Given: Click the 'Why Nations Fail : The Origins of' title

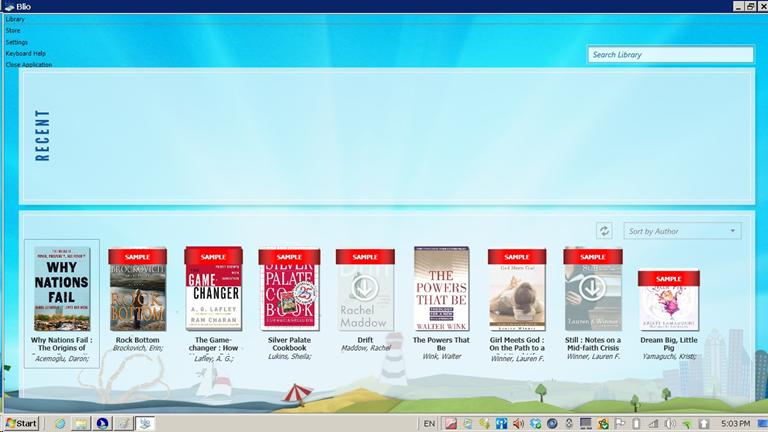Looking at the screenshot, I should click(x=62, y=344).
